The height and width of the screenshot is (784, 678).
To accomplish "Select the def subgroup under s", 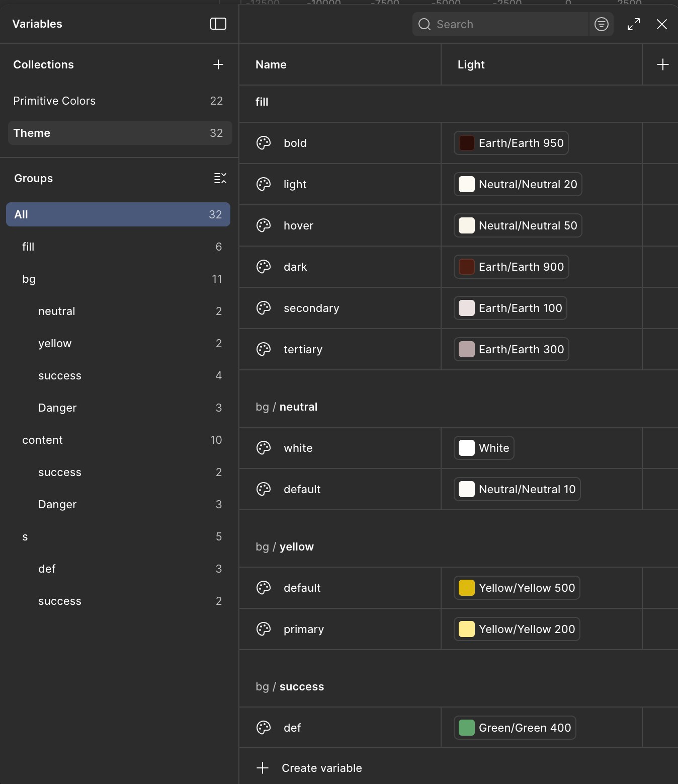I will (x=118, y=569).
